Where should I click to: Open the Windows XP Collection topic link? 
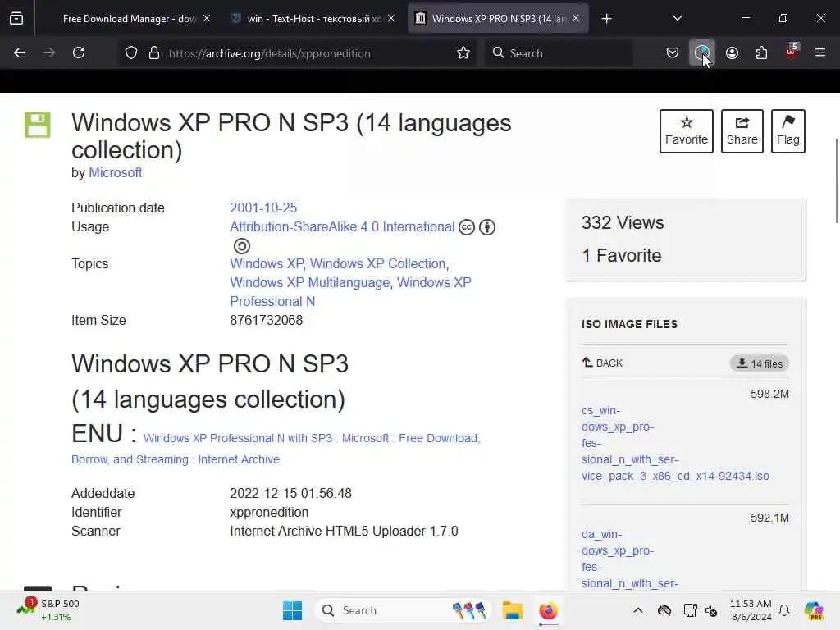coord(377,263)
